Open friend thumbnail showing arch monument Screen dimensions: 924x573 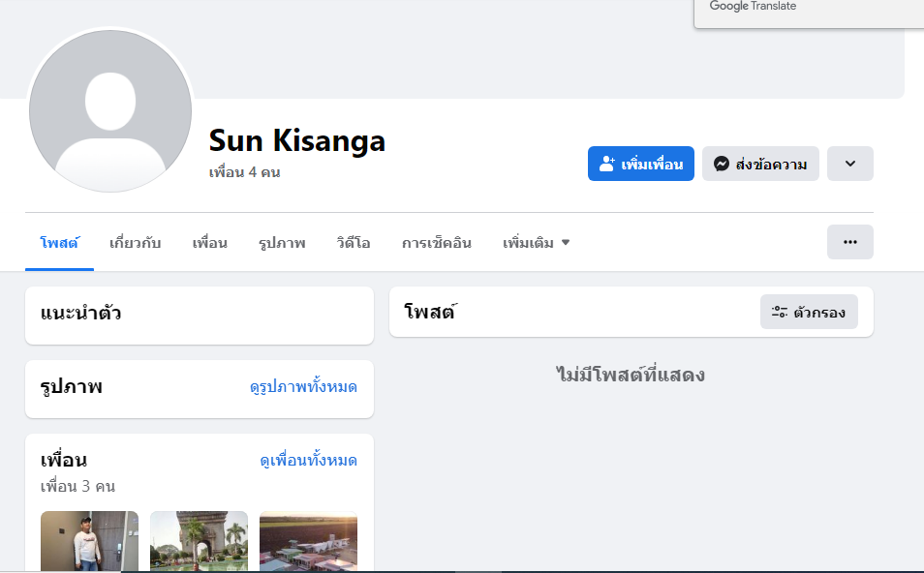tap(200, 541)
